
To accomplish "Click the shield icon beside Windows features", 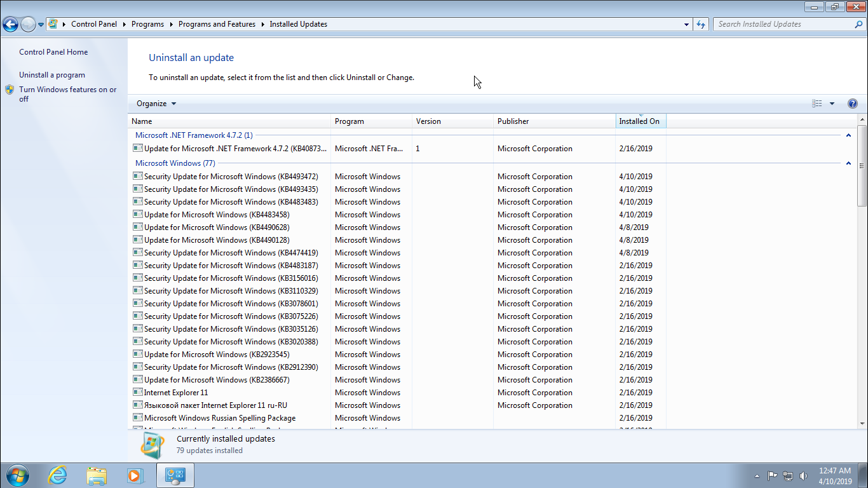I will pos(10,90).
